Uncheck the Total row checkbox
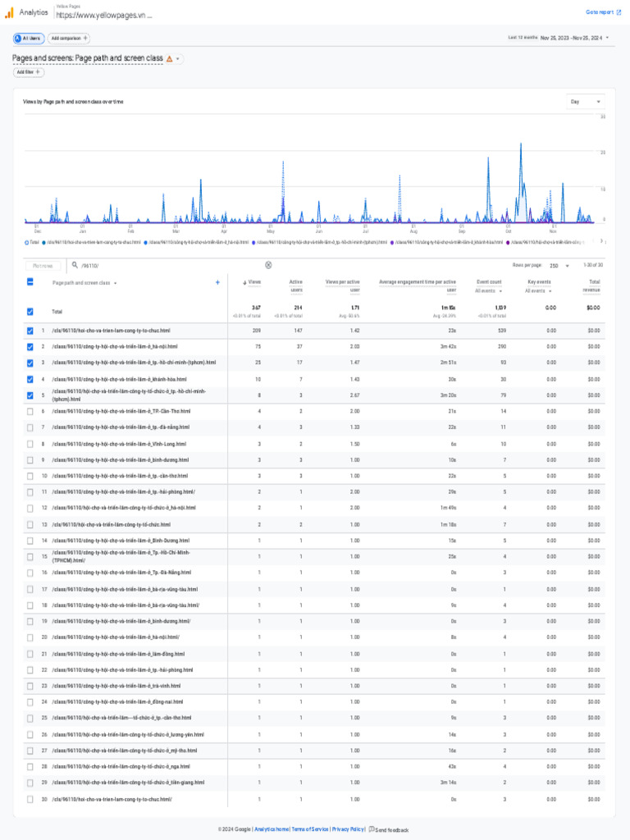 pos(30,311)
